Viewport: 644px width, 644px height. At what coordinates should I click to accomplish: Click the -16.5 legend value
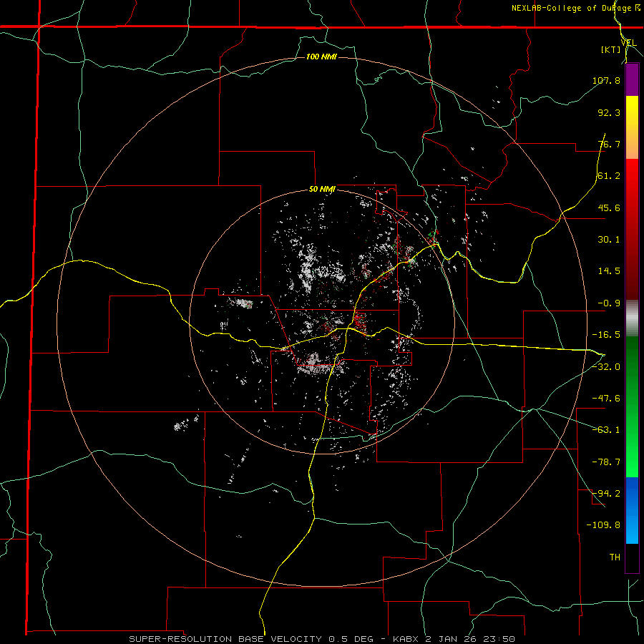606,335
